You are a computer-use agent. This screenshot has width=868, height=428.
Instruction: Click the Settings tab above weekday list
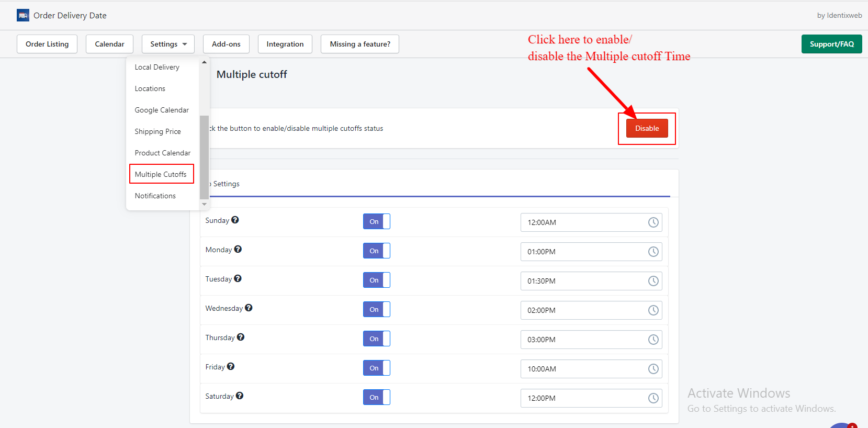(226, 184)
